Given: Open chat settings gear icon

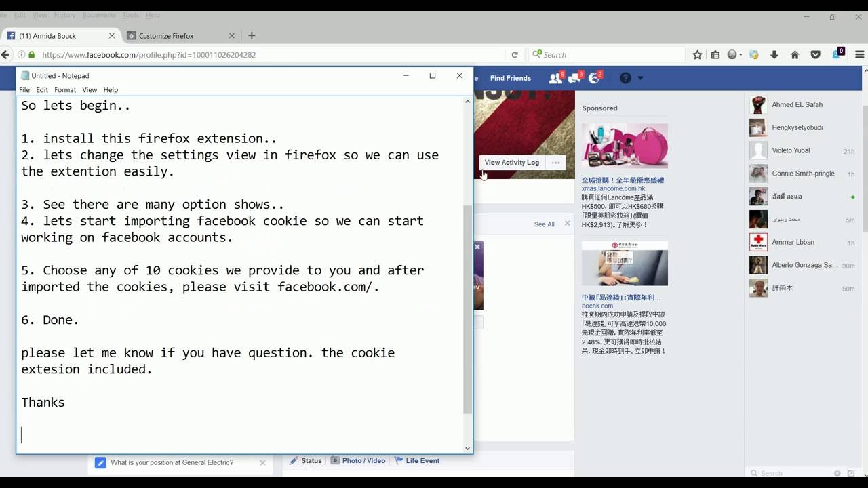Looking at the screenshot, I should point(837,473).
